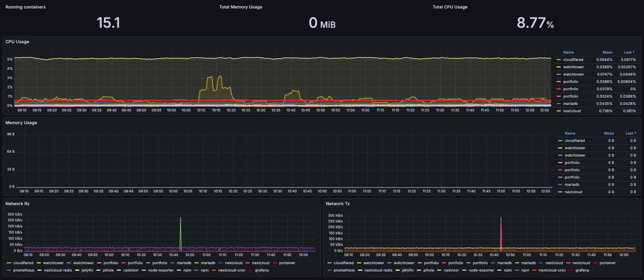The image size is (644, 280).
Task: Sort CPU Usage legend by Name column
Action: [x=568, y=52]
